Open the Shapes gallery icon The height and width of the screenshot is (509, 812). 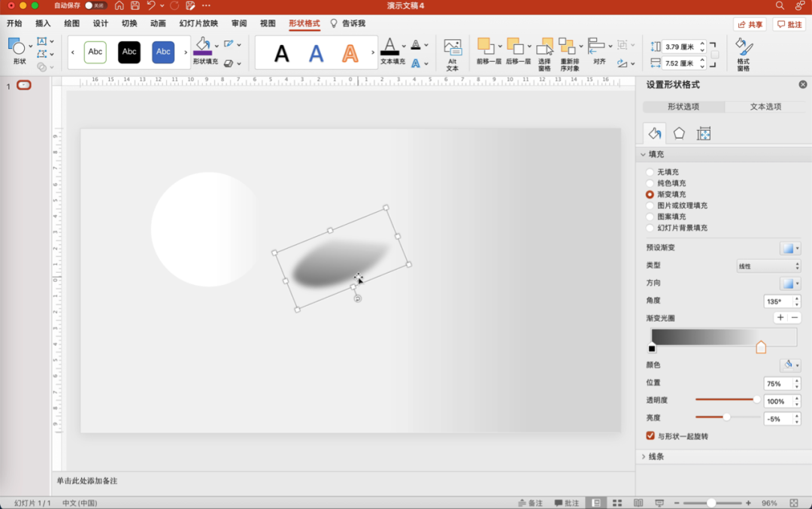point(17,47)
